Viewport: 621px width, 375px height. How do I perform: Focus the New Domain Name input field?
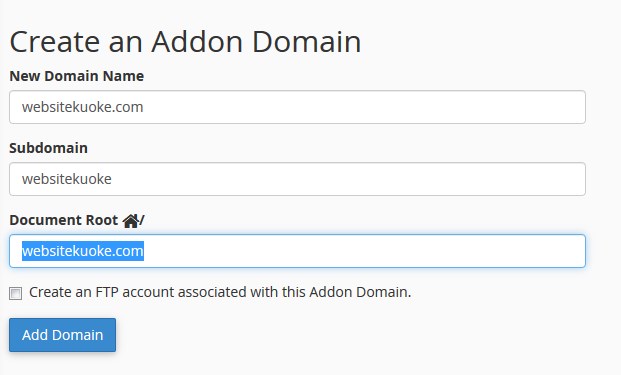297,107
